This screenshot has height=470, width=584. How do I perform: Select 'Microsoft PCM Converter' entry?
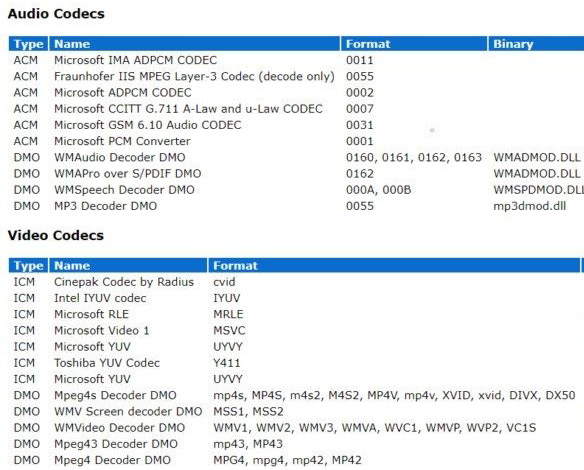(x=122, y=141)
